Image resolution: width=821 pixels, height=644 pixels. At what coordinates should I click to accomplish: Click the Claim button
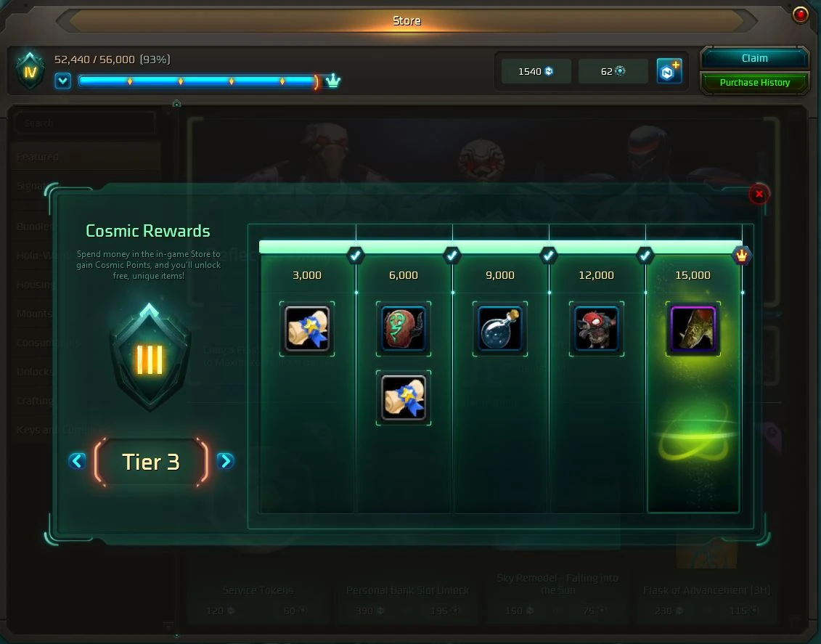point(754,58)
